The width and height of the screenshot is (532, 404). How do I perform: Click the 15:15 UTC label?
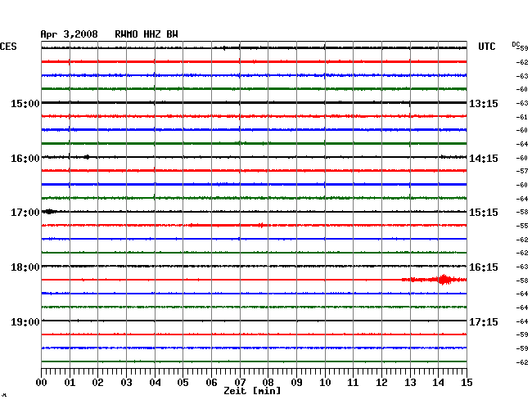pos(484,213)
